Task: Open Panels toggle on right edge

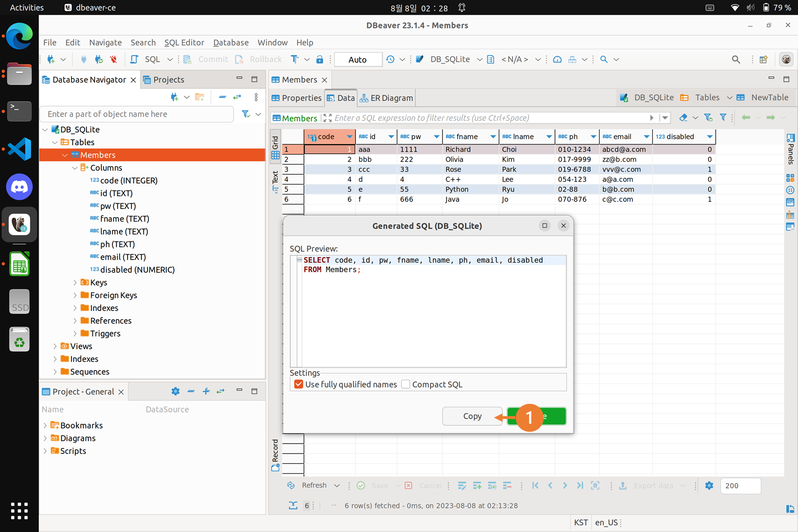Action: [x=790, y=149]
